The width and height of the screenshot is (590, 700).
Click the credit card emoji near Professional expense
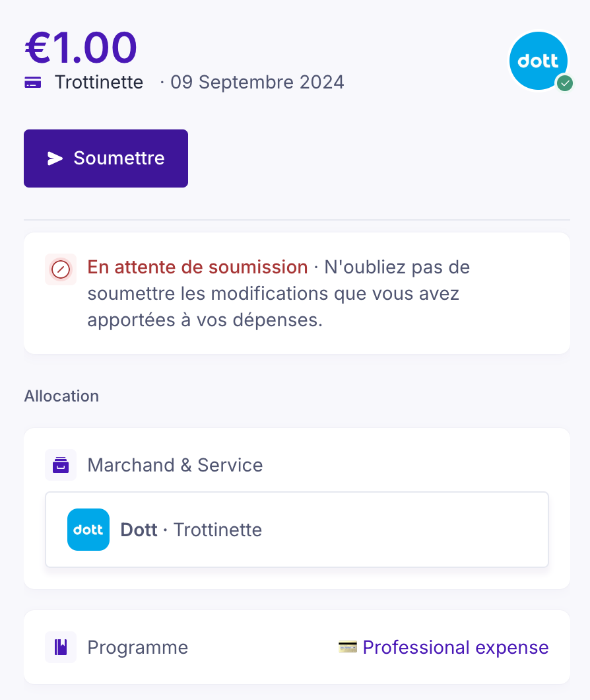coord(347,647)
